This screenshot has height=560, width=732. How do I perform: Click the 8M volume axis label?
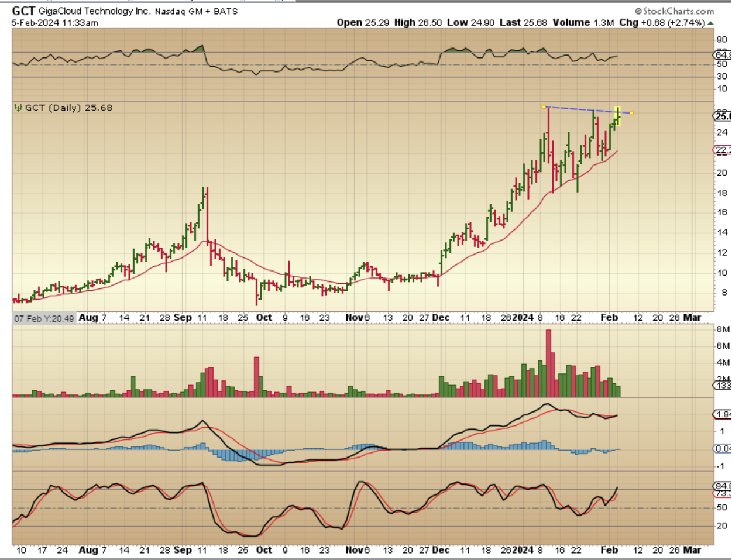(x=723, y=329)
